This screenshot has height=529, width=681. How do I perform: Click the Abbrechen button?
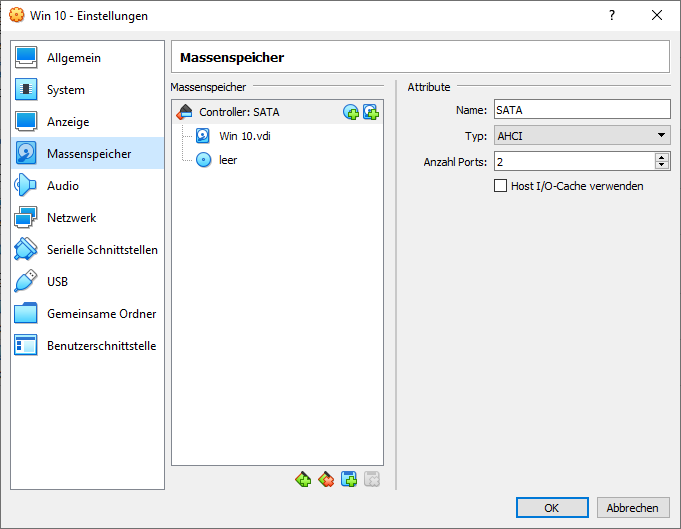[633, 507]
